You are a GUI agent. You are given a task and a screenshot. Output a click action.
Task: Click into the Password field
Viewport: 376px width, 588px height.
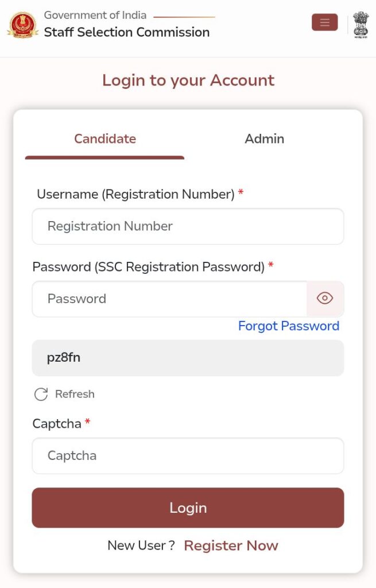click(169, 299)
